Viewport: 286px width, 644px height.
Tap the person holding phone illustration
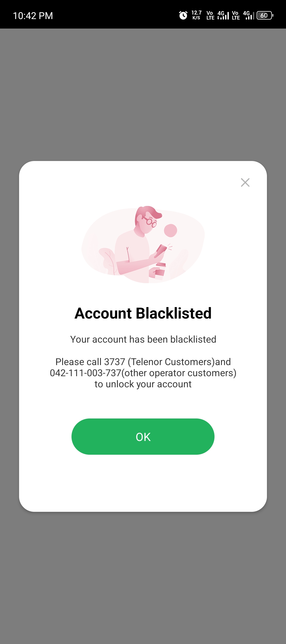pos(143,244)
